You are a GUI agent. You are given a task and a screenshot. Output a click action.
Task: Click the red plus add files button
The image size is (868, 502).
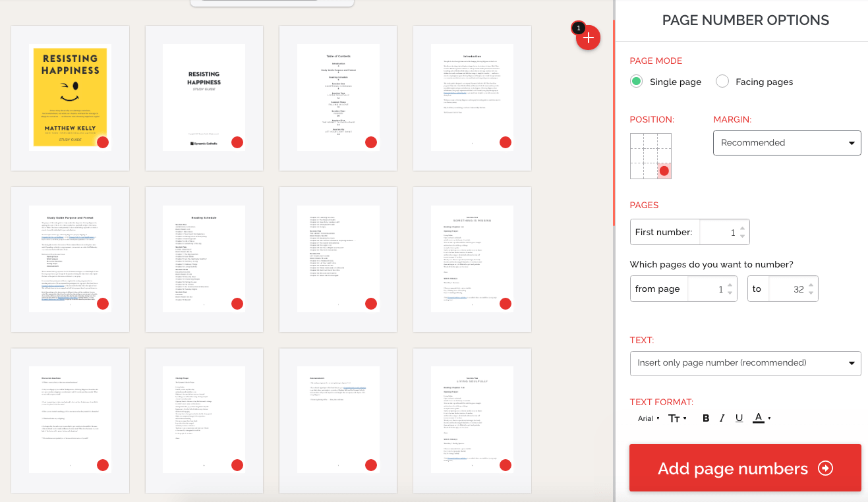[x=588, y=38]
